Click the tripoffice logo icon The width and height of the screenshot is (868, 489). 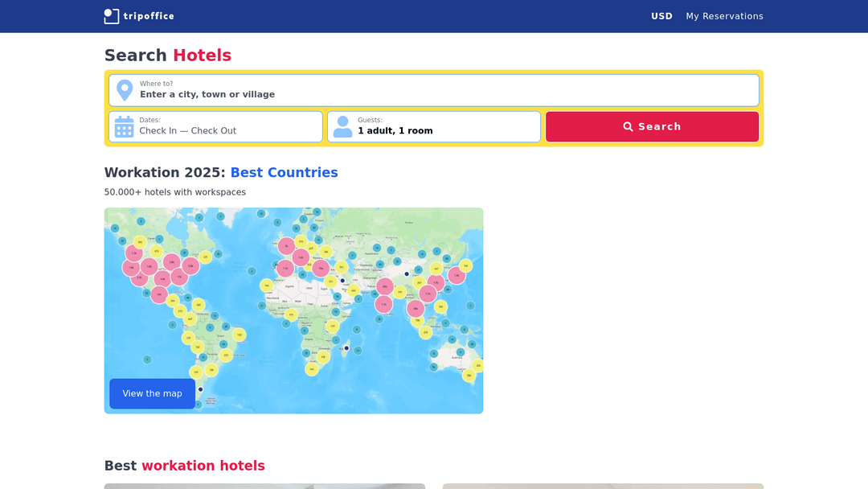111,16
